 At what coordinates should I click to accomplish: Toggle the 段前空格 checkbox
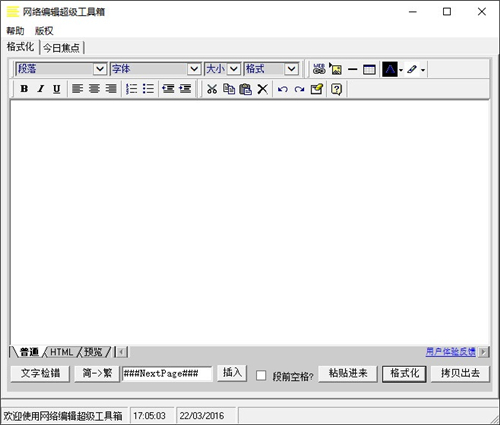tap(261, 376)
